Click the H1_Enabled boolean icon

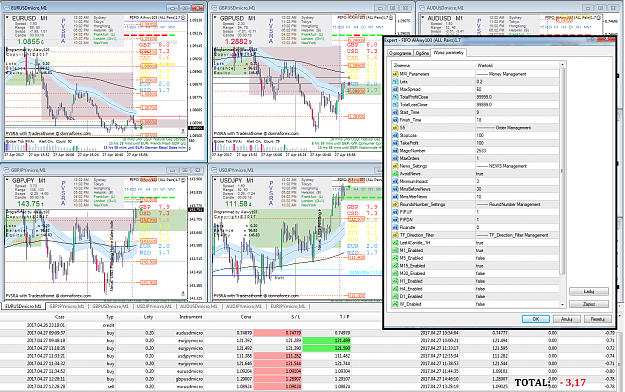pyautogui.click(x=395, y=281)
